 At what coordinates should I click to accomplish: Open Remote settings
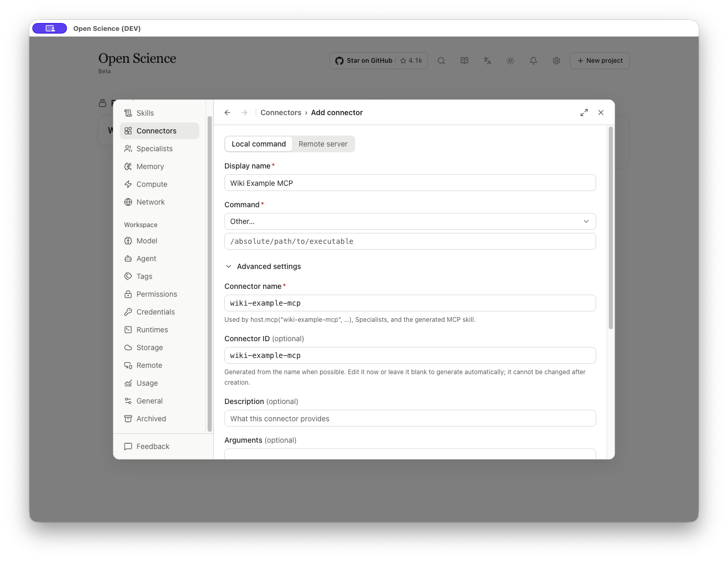pyautogui.click(x=159, y=365)
